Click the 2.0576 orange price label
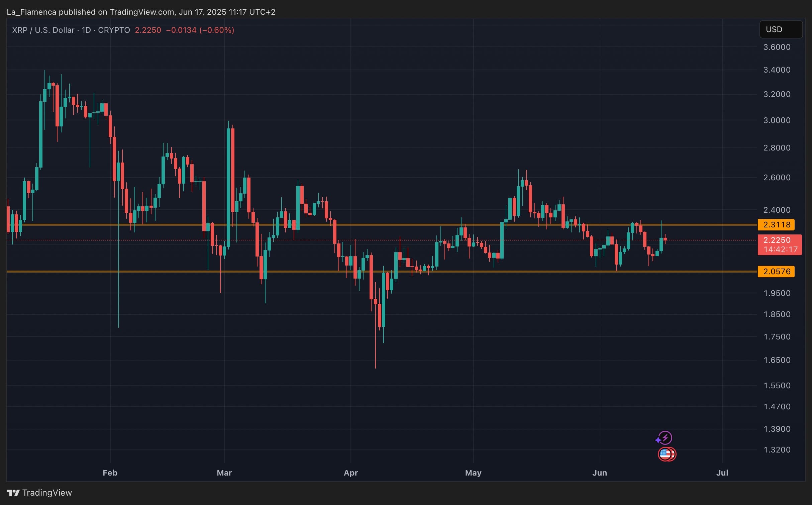812x505 pixels. click(x=776, y=272)
